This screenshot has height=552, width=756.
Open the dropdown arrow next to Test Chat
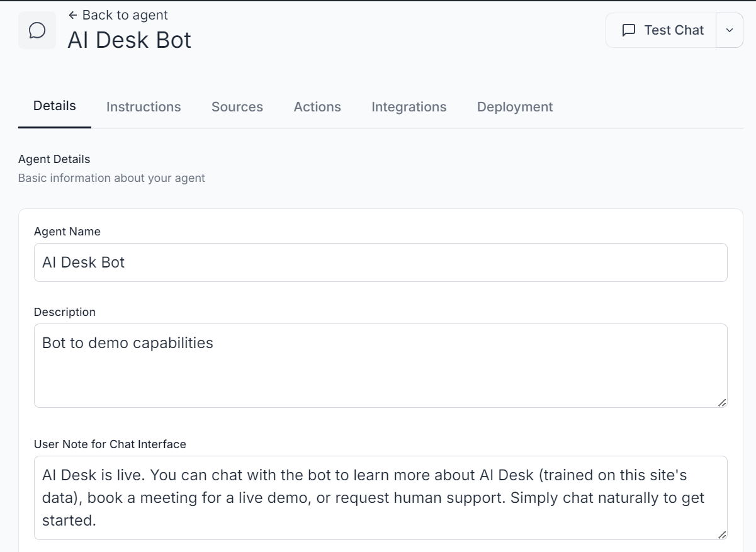pyautogui.click(x=730, y=30)
